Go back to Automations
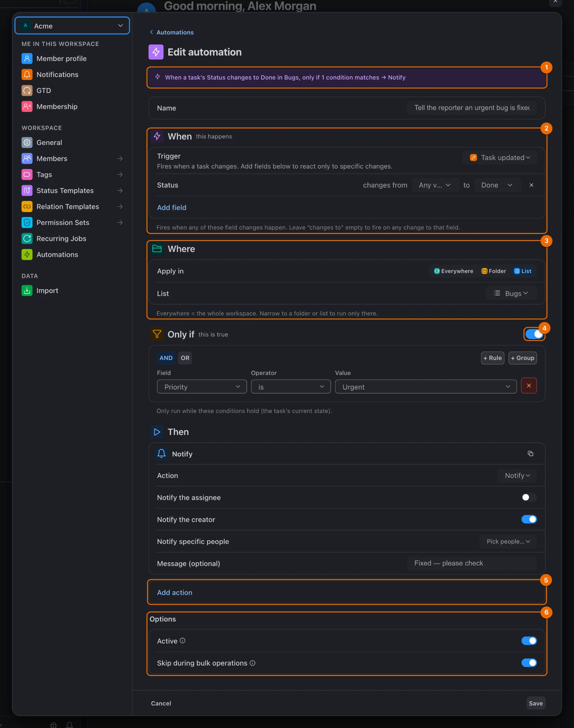The image size is (574, 728). click(172, 32)
